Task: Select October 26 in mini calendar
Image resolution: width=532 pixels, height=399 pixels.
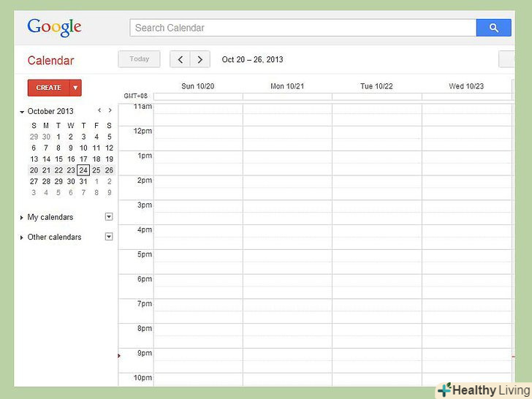Action: 109,170
